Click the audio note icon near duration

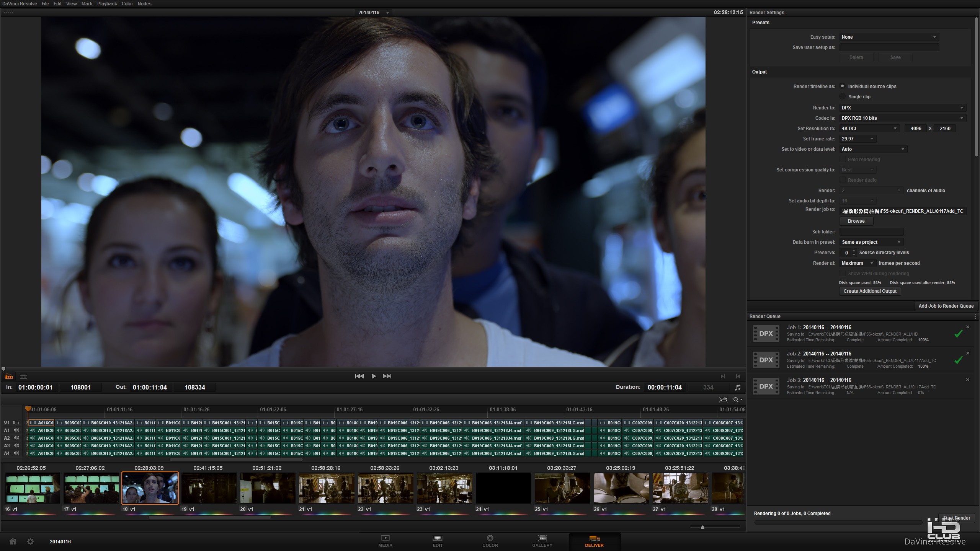738,387
